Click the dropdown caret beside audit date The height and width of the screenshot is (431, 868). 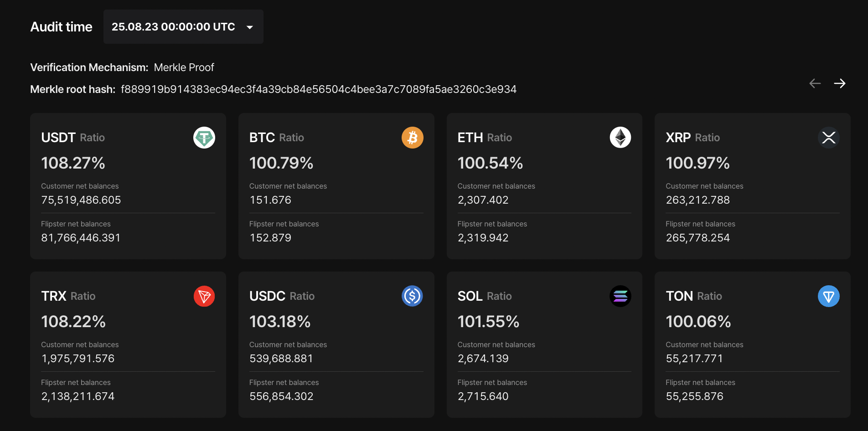pyautogui.click(x=250, y=27)
